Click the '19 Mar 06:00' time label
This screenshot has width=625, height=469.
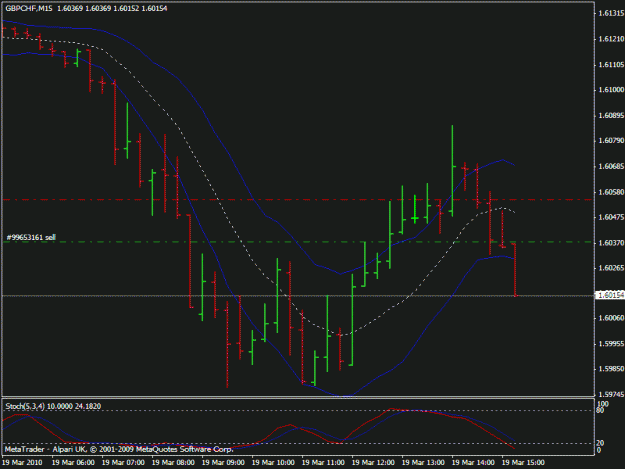click(x=73, y=463)
